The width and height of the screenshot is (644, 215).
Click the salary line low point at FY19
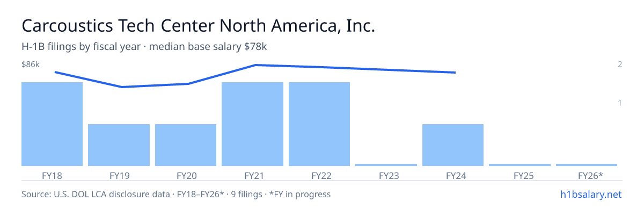[x=122, y=87]
